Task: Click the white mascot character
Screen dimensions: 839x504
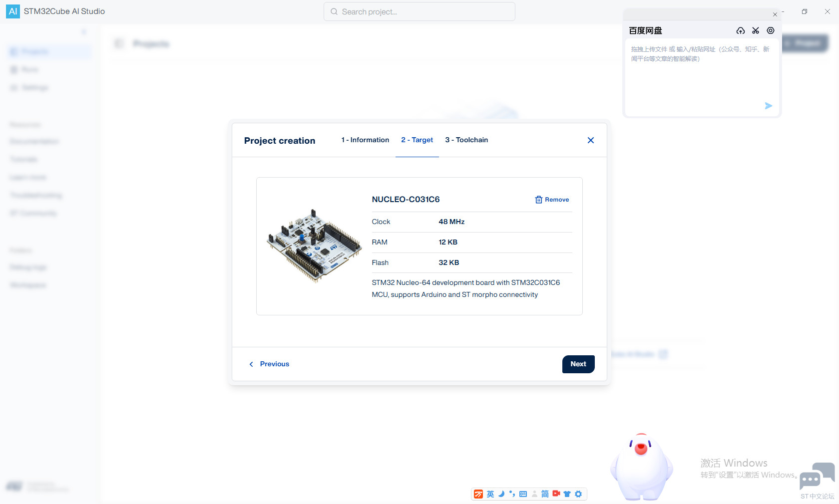Action: 642,467
